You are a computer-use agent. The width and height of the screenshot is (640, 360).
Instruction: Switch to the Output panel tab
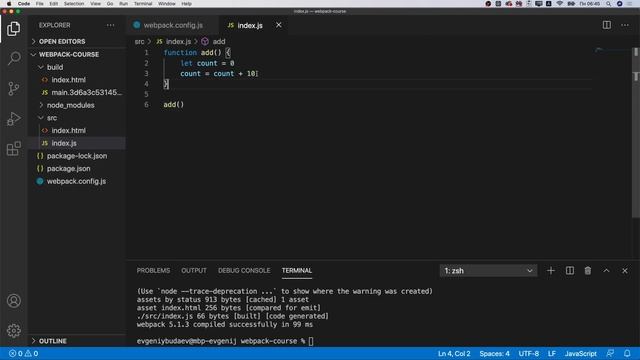click(194, 271)
